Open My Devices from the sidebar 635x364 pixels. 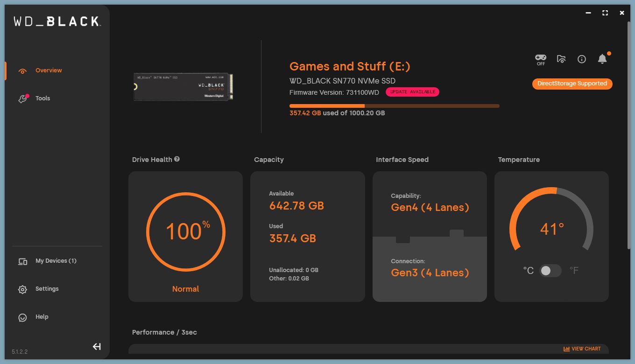22,261
